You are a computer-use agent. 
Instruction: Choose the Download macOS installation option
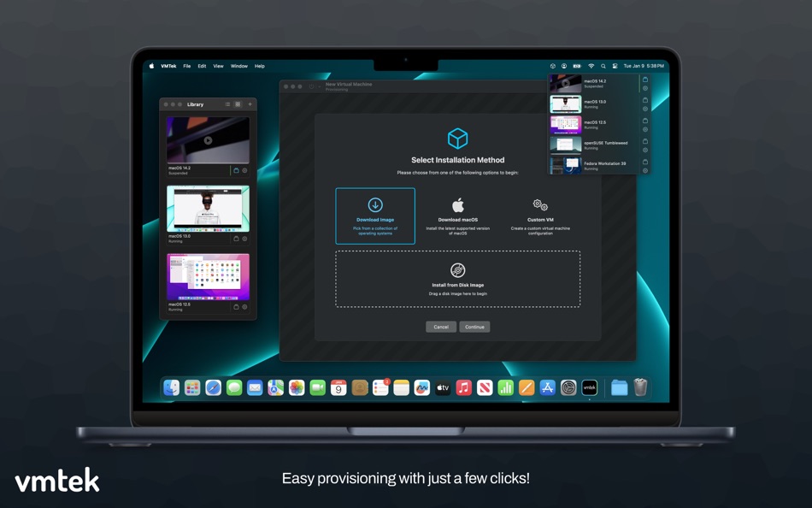pyautogui.click(x=458, y=216)
